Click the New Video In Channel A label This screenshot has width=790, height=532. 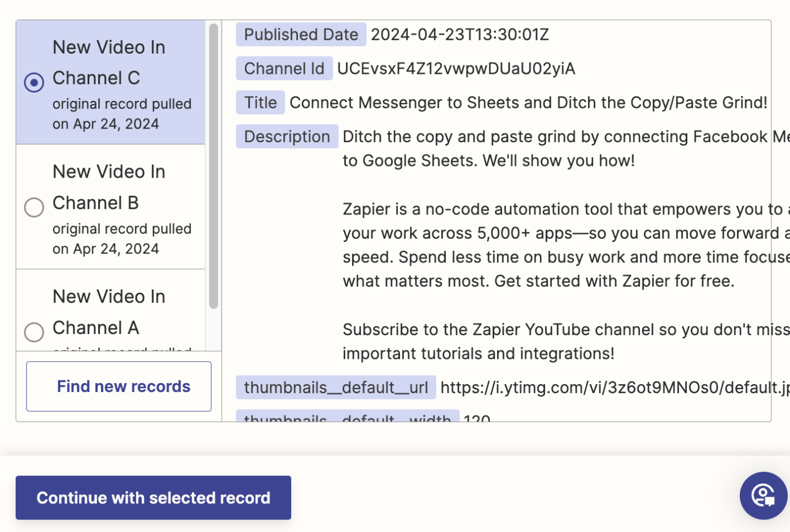point(109,312)
